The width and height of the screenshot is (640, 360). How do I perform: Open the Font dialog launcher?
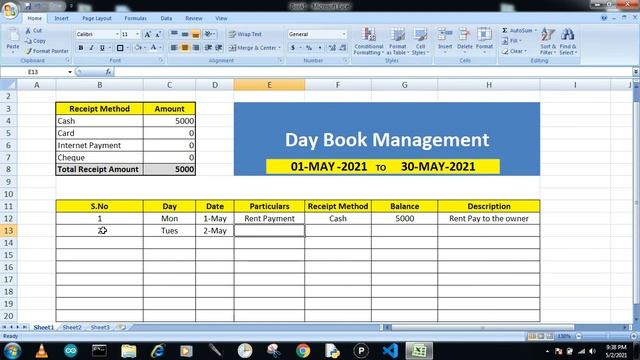(161, 60)
